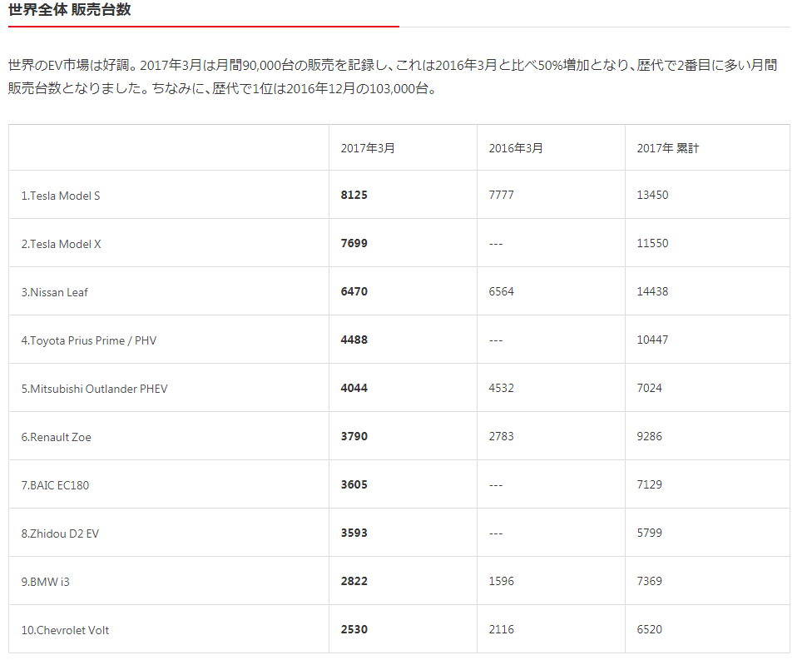Click the 1596 cell for BMW i3
This screenshot has width=812, height=660.
pyautogui.click(x=502, y=581)
